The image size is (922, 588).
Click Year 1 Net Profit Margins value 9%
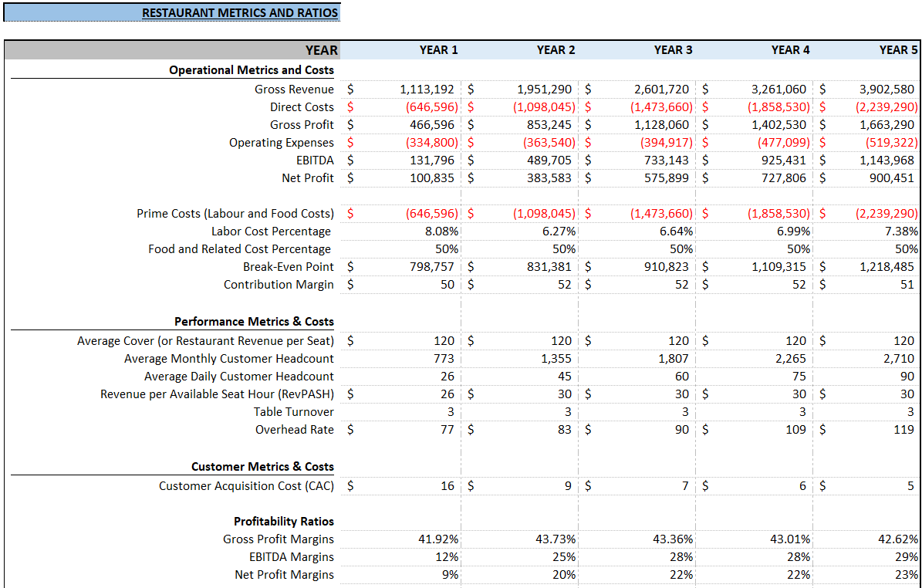coord(450,574)
